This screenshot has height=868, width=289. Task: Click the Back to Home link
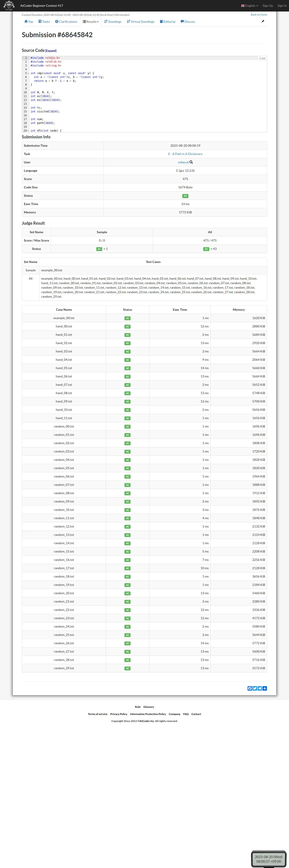pyautogui.click(x=259, y=14)
